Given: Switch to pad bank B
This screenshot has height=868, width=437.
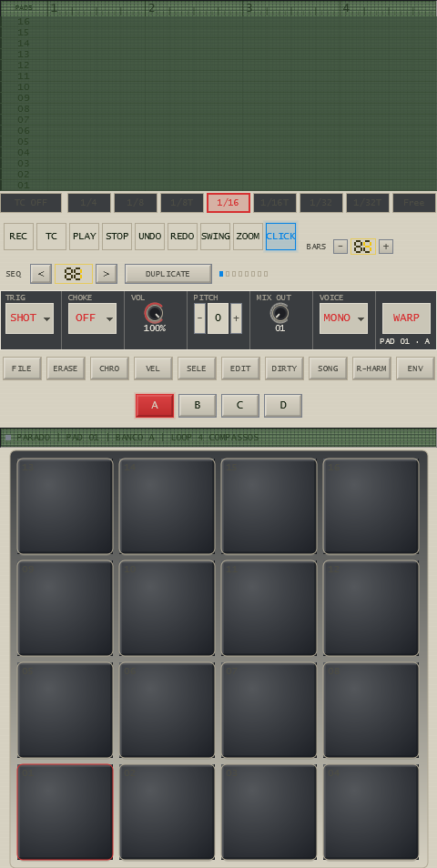Looking at the screenshot, I should (x=198, y=405).
